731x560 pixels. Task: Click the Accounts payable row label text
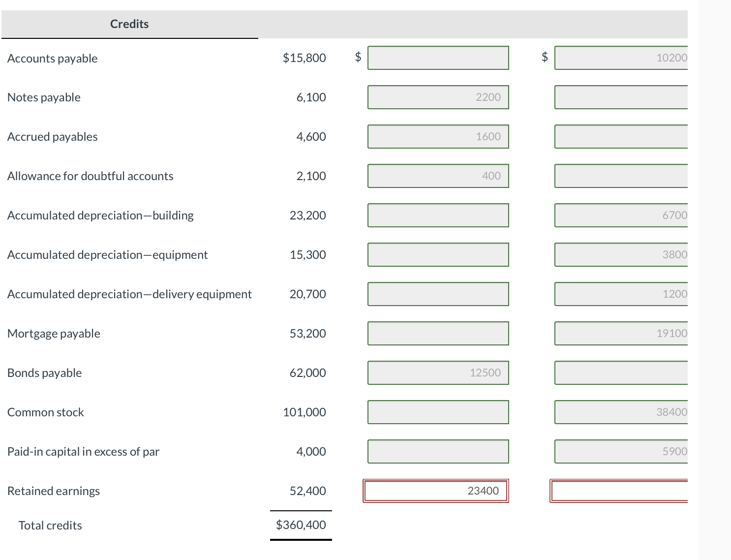[x=52, y=58]
